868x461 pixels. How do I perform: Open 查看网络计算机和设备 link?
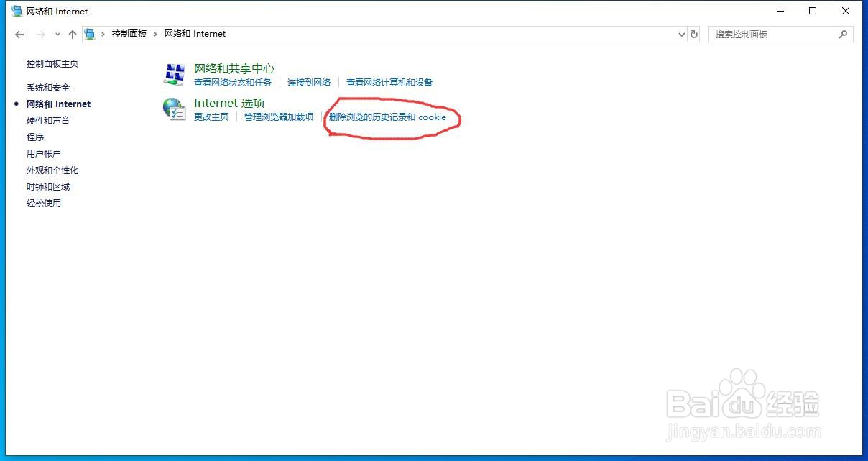click(x=389, y=83)
